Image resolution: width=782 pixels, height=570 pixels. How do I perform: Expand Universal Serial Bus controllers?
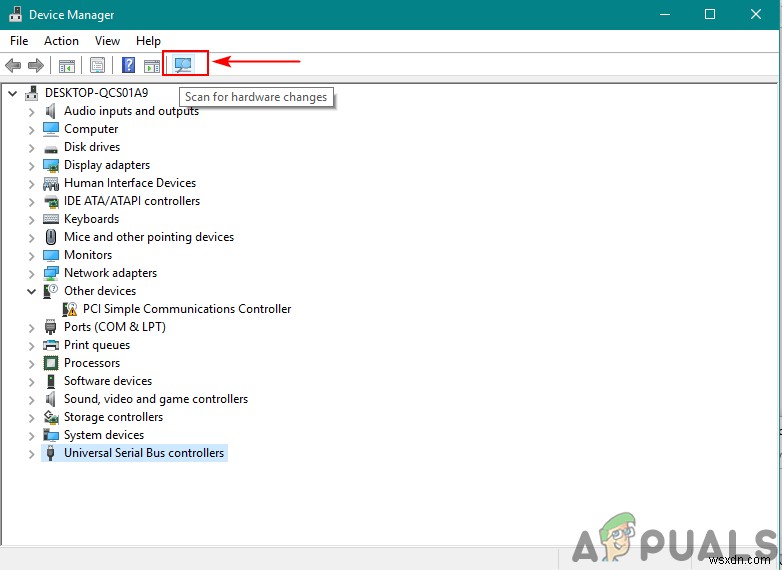tap(31, 454)
